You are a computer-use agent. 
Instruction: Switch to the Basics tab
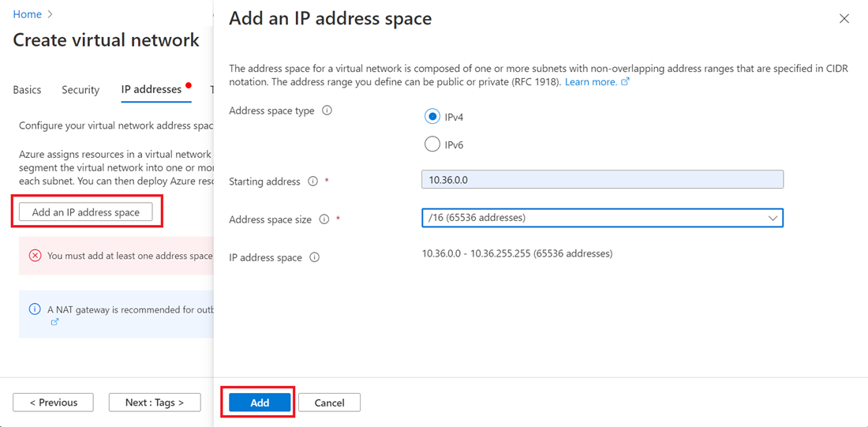coord(27,90)
